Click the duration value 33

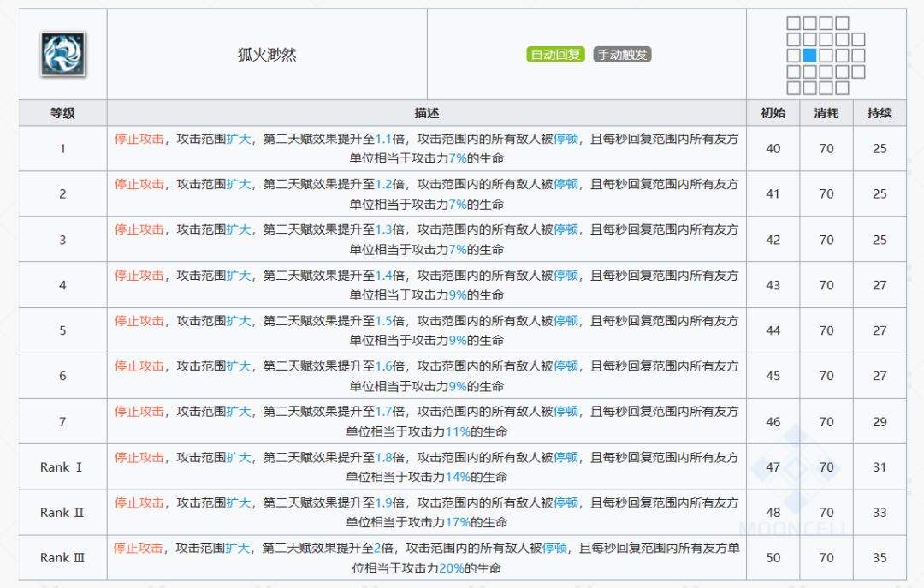(880, 513)
